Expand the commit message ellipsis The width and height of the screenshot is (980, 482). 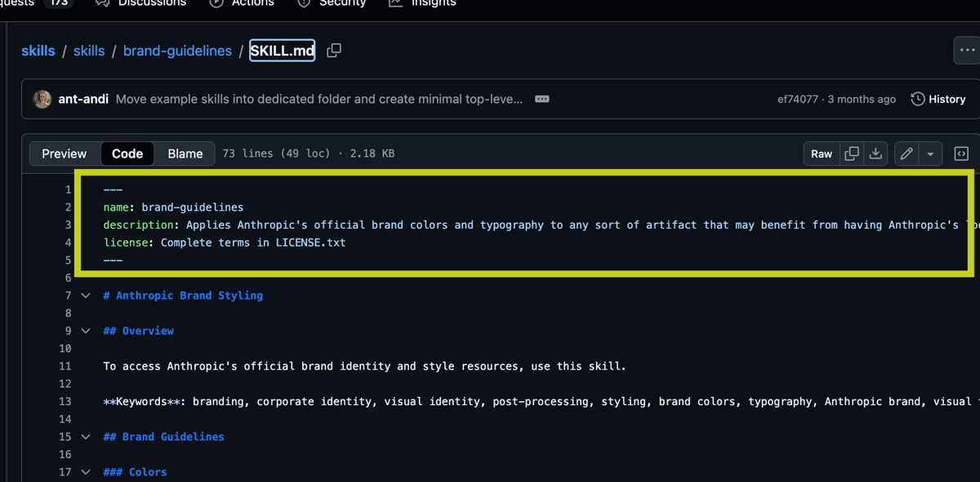point(541,99)
